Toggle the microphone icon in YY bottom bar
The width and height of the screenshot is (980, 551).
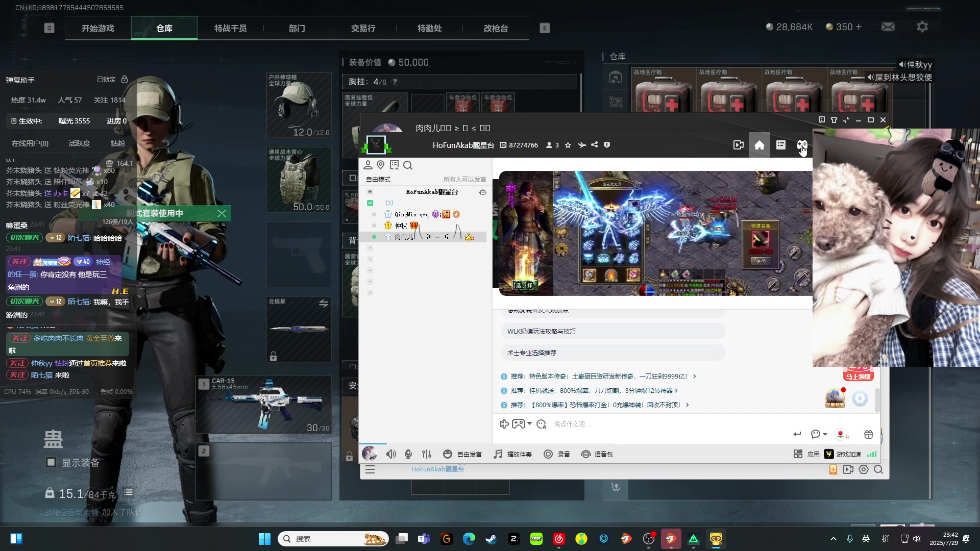[x=408, y=454]
